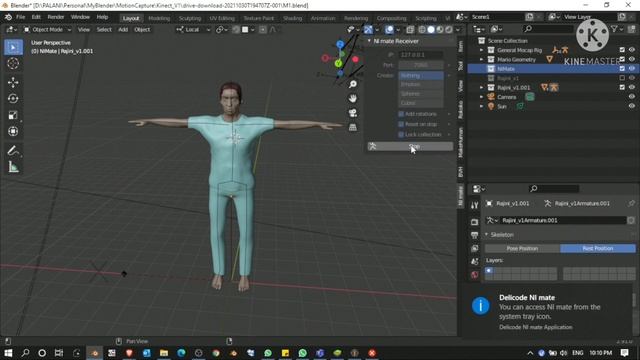
Task: Open the Window menu
Action: [x=80, y=17]
